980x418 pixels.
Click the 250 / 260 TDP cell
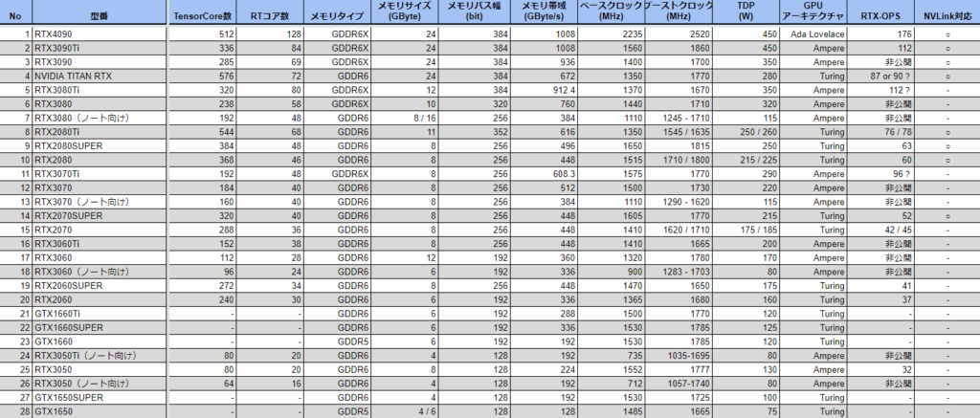point(746,132)
